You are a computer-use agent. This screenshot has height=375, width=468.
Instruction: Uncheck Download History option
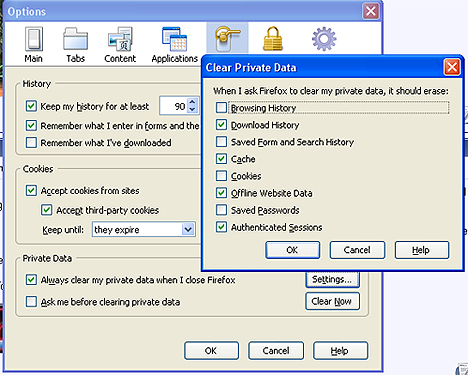point(221,125)
